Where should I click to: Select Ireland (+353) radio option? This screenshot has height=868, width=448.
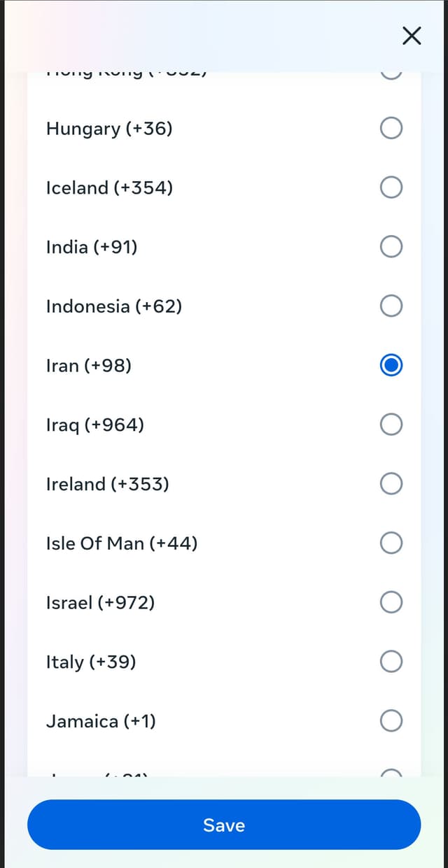click(x=391, y=483)
